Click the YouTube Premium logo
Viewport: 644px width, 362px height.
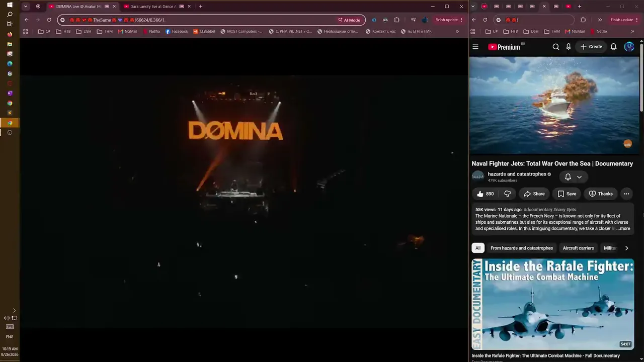[x=504, y=47]
